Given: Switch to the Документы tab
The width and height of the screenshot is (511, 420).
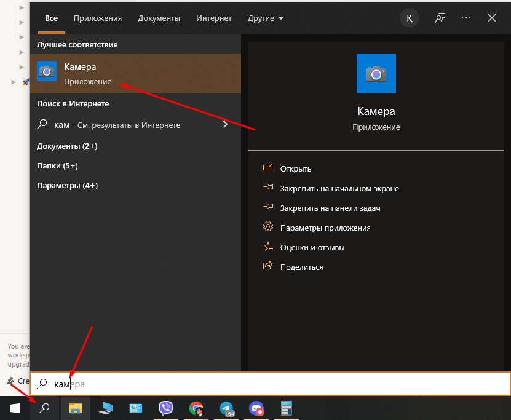Looking at the screenshot, I should point(159,18).
